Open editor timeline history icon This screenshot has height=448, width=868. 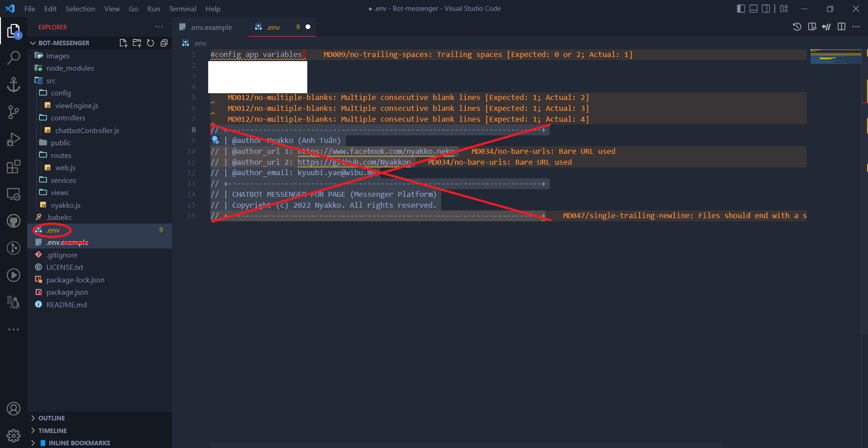(797, 27)
